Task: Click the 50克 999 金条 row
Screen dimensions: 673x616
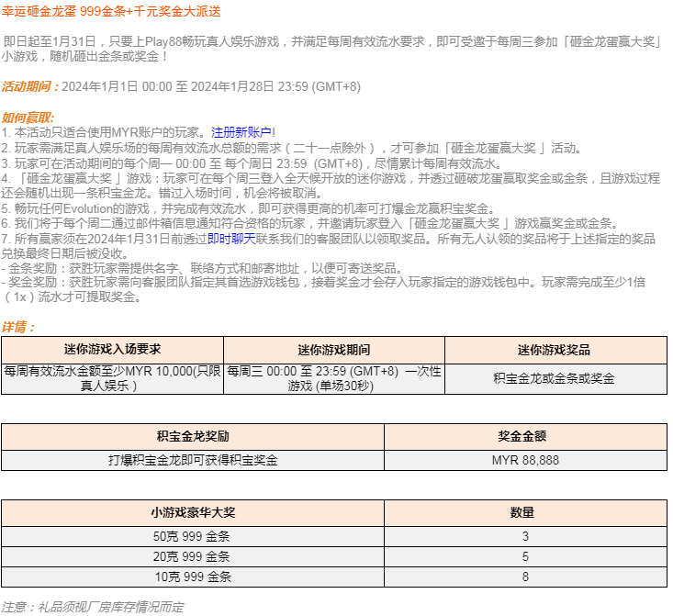Action: point(193,536)
